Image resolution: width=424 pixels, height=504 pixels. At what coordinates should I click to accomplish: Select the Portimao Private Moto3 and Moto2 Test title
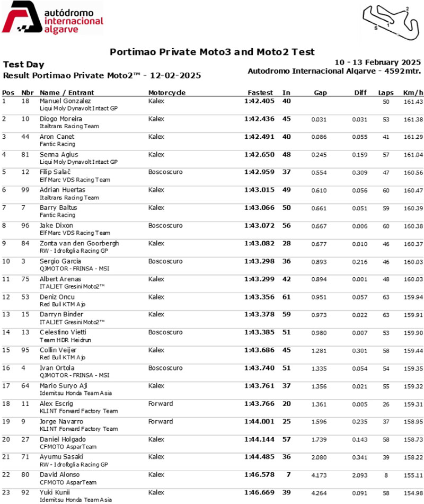212,52
